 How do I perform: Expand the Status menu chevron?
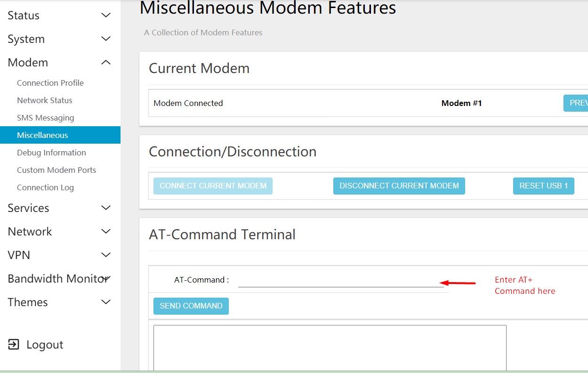(x=106, y=16)
